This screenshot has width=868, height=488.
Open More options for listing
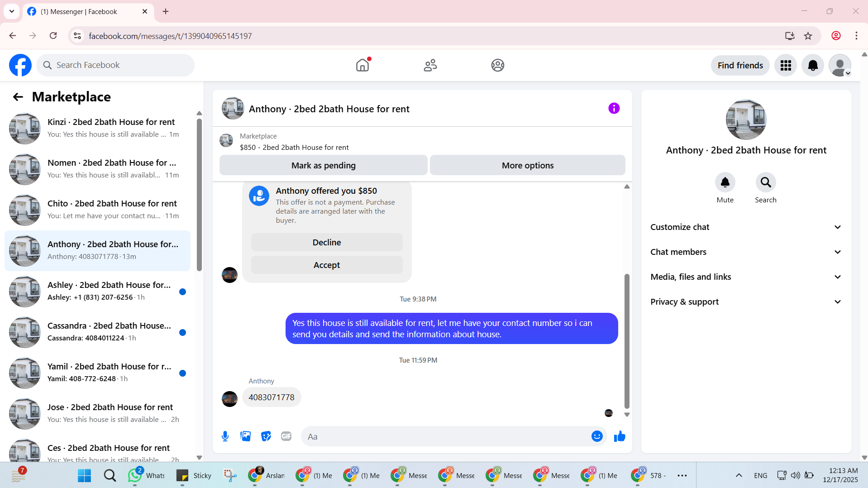point(527,165)
